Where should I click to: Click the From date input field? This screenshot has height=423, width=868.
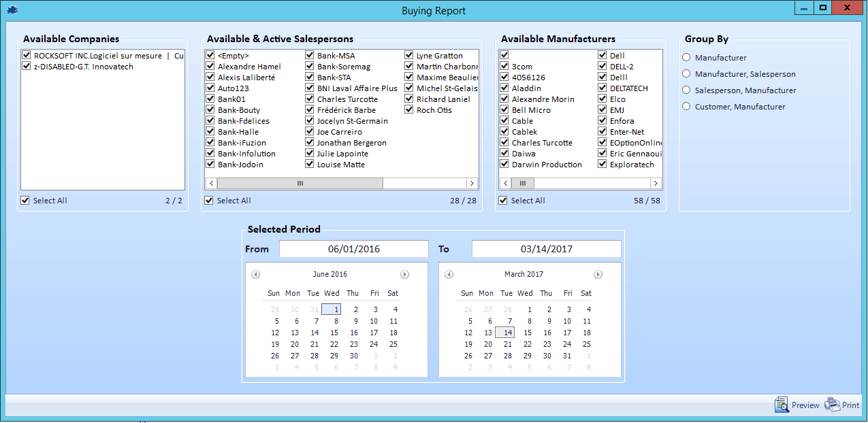pos(353,249)
